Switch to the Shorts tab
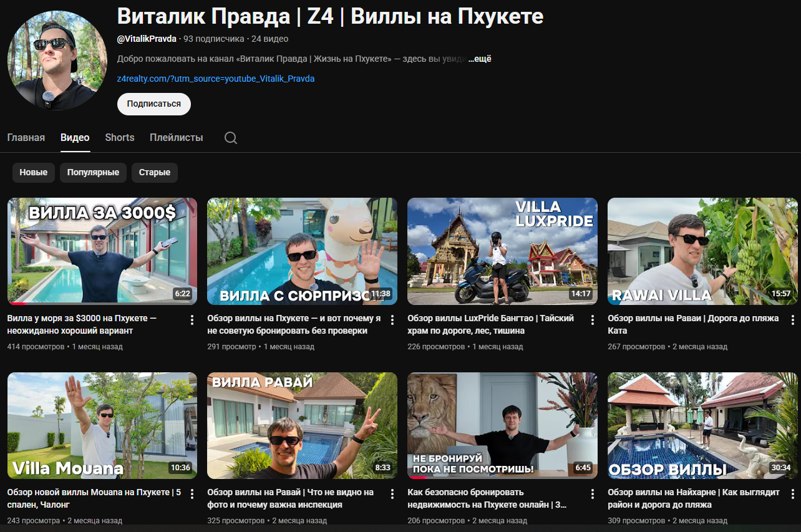Screen dimensions: 801x532 tap(119, 138)
